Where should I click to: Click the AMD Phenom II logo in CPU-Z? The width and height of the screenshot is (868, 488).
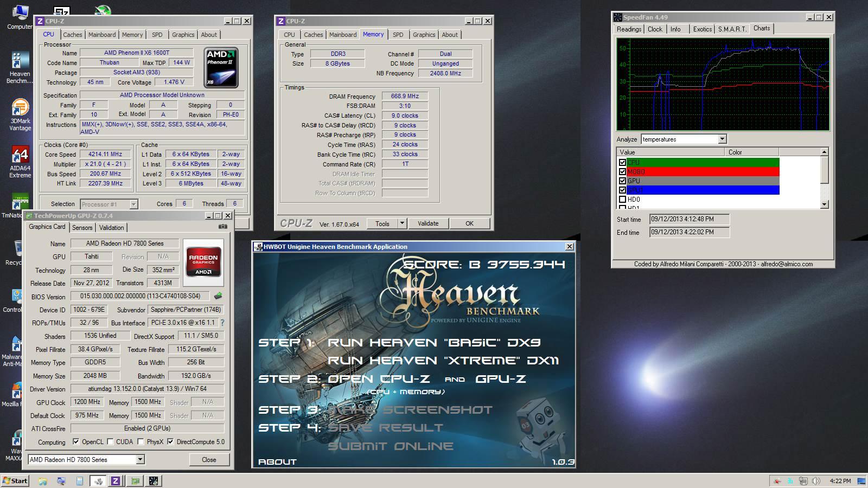click(221, 68)
